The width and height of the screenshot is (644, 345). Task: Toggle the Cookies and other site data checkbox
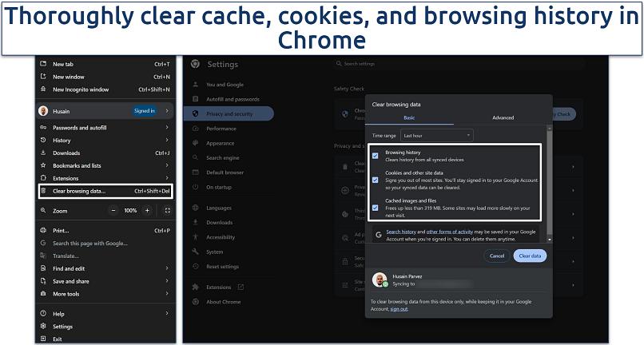376,180
